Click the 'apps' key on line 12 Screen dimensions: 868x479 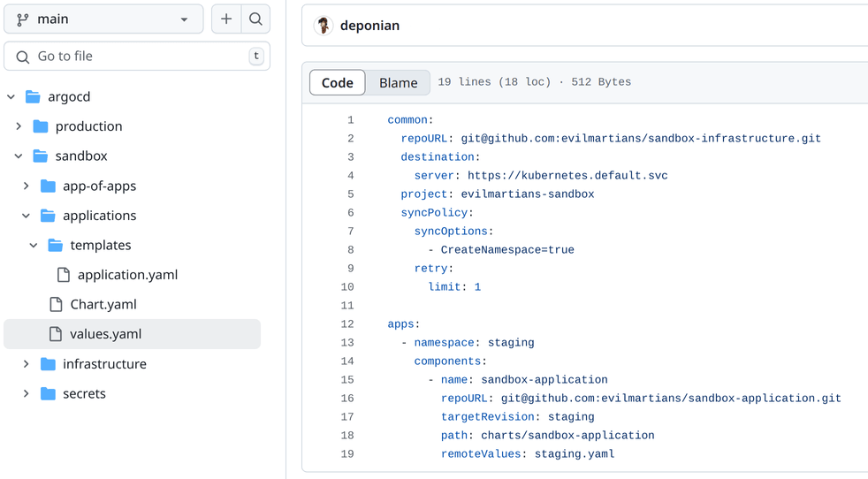click(400, 324)
